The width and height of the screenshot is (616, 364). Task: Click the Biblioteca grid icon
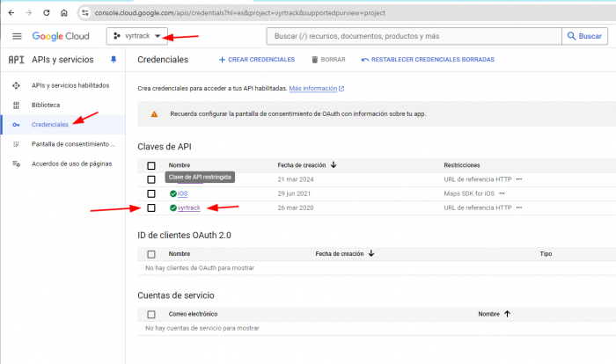(x=16, y=105)
